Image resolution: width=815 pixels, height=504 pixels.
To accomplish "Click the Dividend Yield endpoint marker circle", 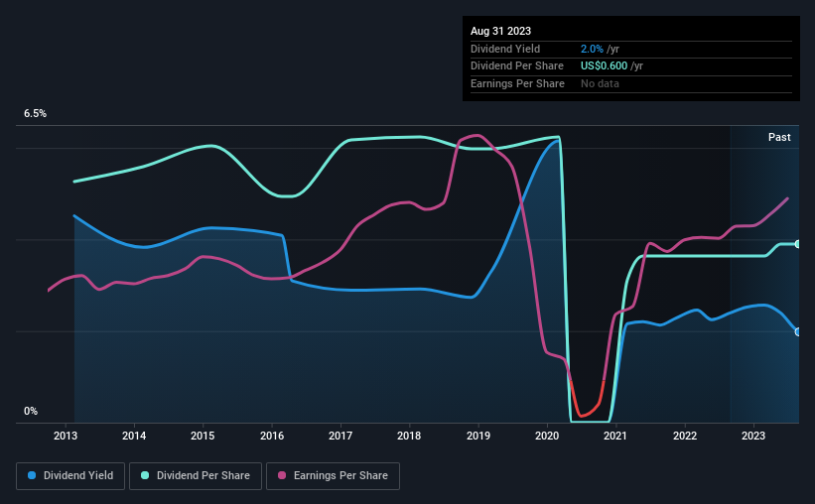I will coord(798,332).
